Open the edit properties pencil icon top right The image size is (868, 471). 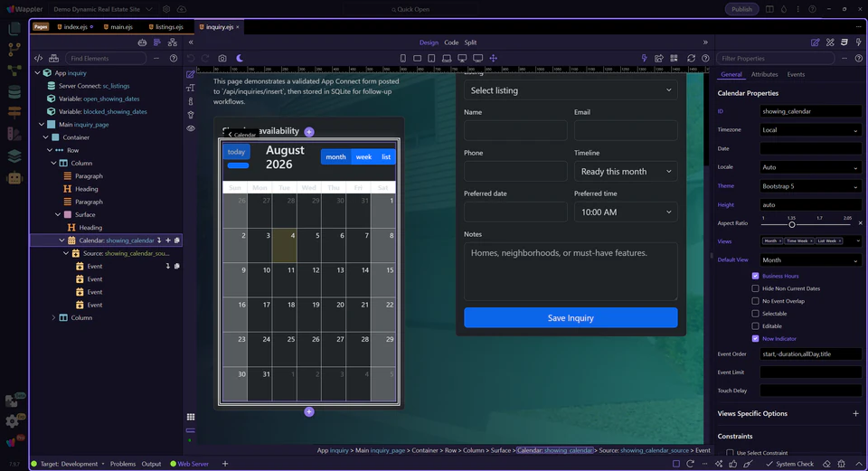[815, 42]
